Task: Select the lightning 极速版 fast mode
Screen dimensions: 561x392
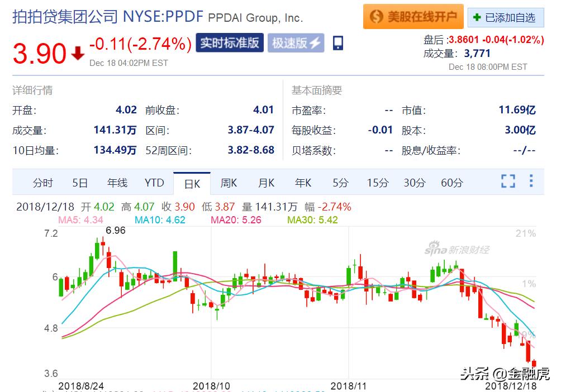Action: [x=296, y=42]
